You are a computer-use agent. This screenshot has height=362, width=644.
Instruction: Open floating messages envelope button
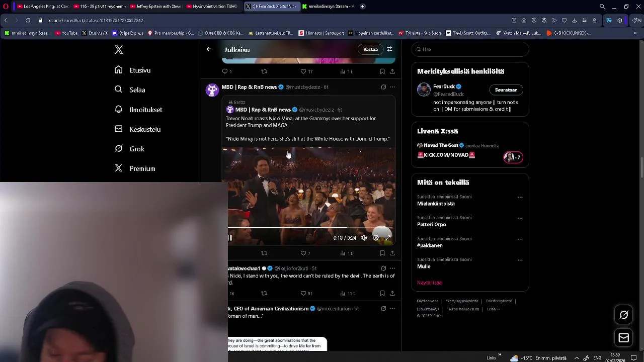pyautogui.click(x=624, y=338)
